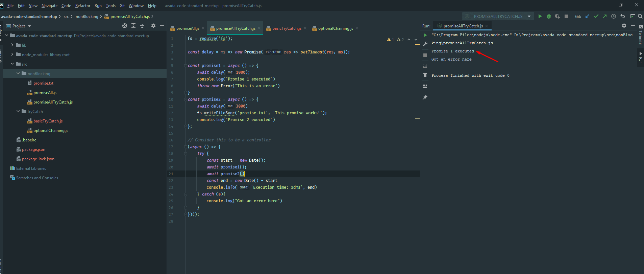Restore layout icon in the Run panel gutter
Viewport: 644px width, 274px height.
[x=425, y=86]
